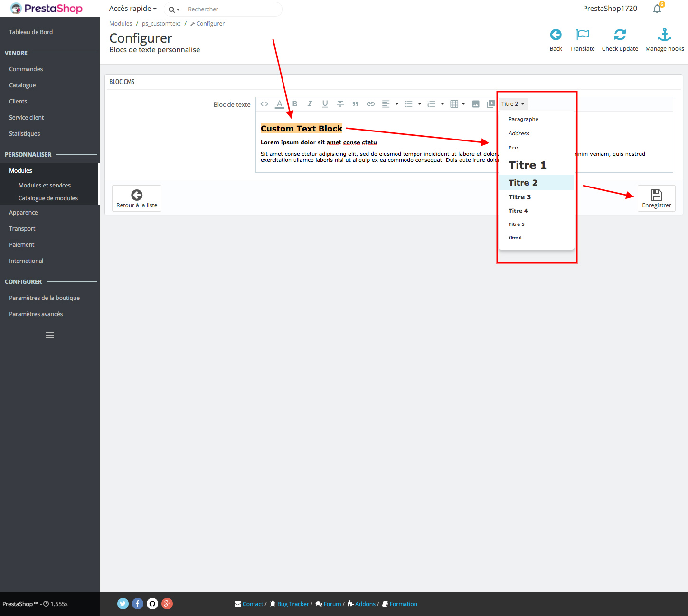Image resolution: width=688 pixels, height=616 pixels.
Task: Toggle bold formatting in editor toolbar
Action: point(295,104)
